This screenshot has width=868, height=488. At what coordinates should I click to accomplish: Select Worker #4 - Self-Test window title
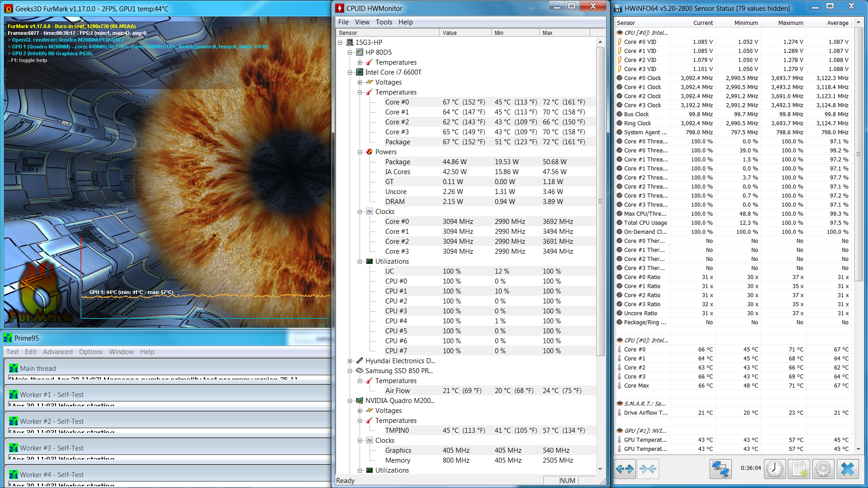pos(52,474)
